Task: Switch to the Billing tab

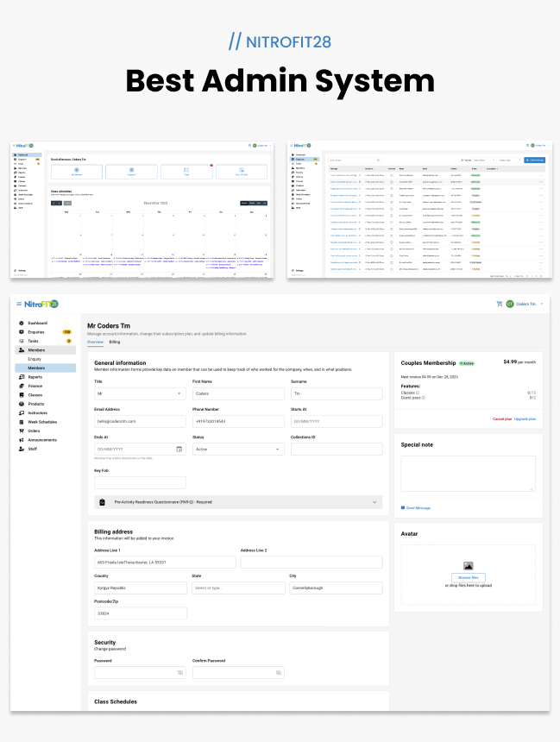Action: click(115, 342)
